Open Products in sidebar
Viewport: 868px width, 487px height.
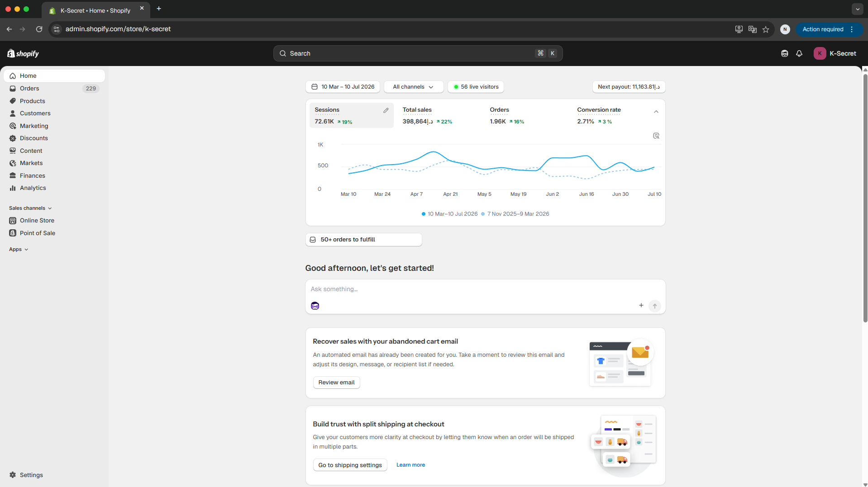[x=54, y=101]
